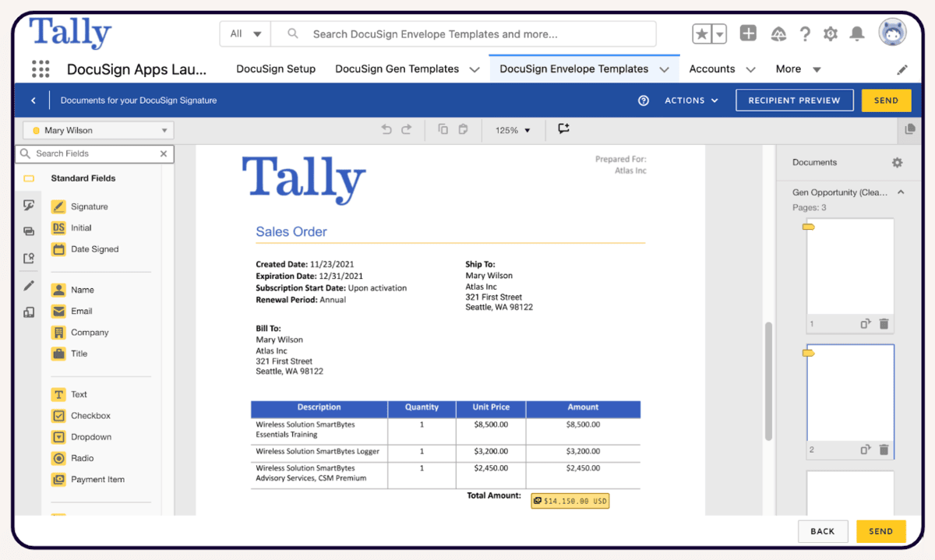
Task: Click the Recipient Preview button
Action: [x=794, y=100]
